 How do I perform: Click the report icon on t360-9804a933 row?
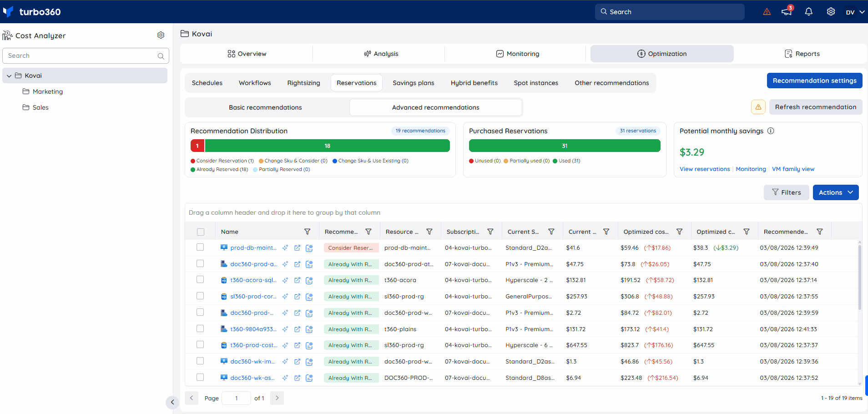pos(309,329)
